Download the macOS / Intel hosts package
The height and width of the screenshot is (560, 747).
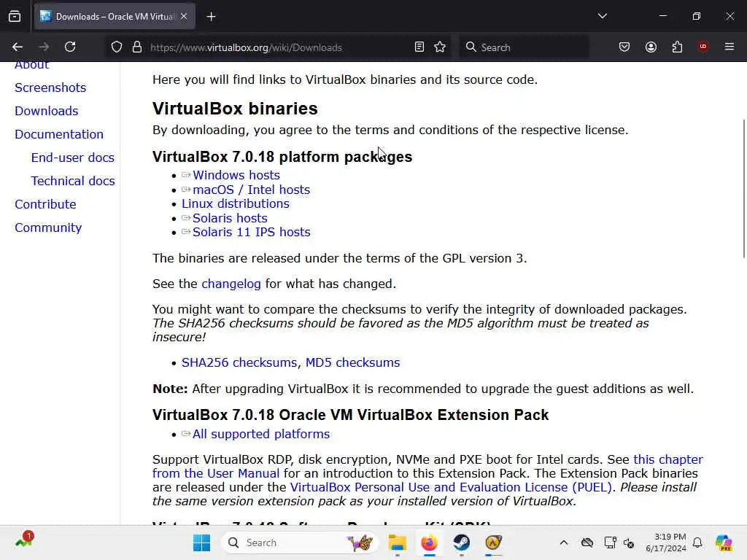[x=251, y=190]
